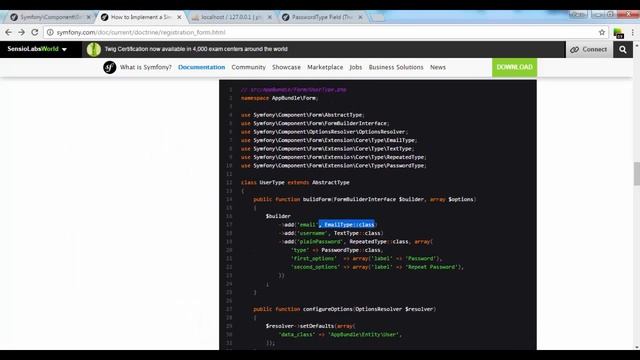
Task: Click into the address bar URL
Action: [x=141, y=32]
